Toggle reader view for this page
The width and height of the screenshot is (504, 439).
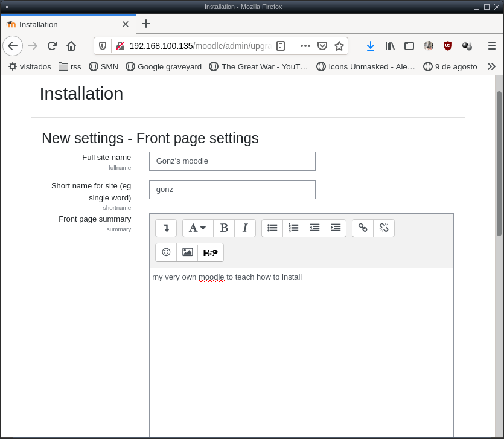[281, 46]
